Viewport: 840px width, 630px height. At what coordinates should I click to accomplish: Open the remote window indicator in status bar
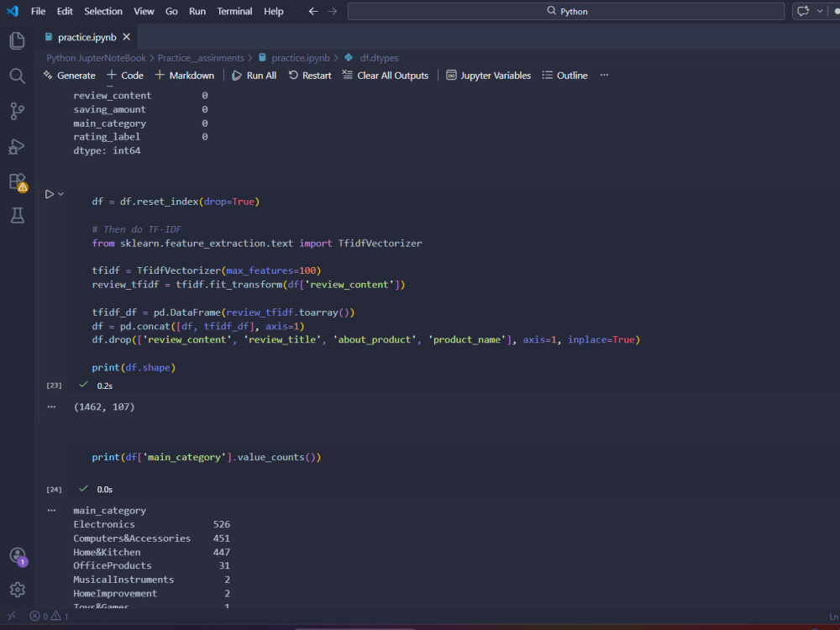click(12, 616)
